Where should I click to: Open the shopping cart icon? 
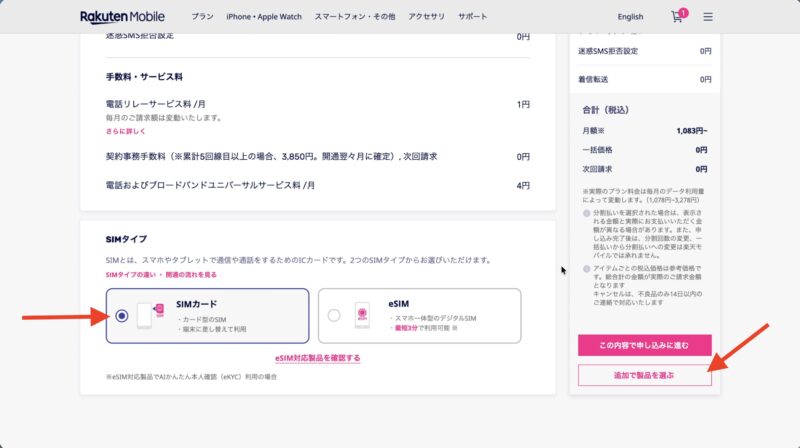coord(677,17)
